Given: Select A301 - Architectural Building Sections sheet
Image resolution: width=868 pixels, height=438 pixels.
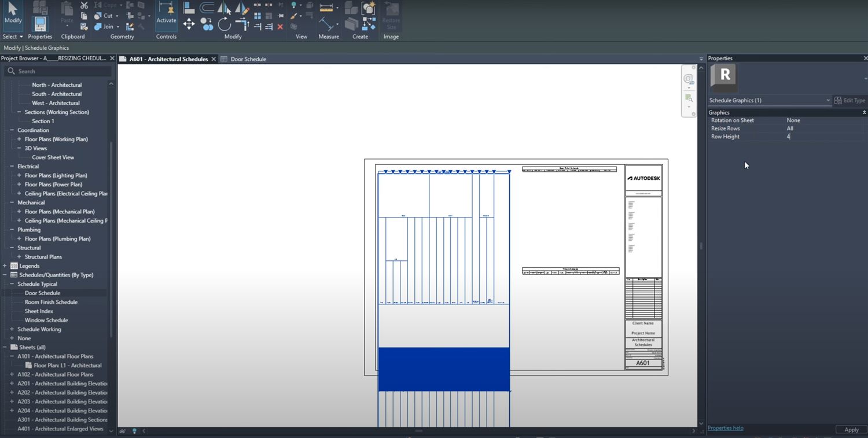Looking at the screenshot, I should tap(62, 419).
